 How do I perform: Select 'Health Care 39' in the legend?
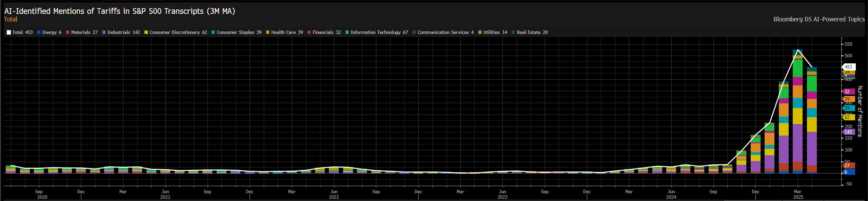(287, 33)
